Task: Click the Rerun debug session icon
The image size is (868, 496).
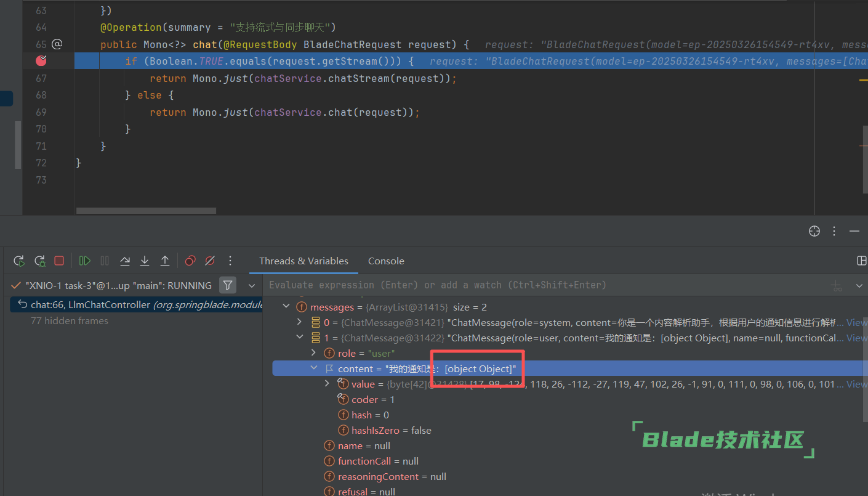Action: tap(19, 261)
